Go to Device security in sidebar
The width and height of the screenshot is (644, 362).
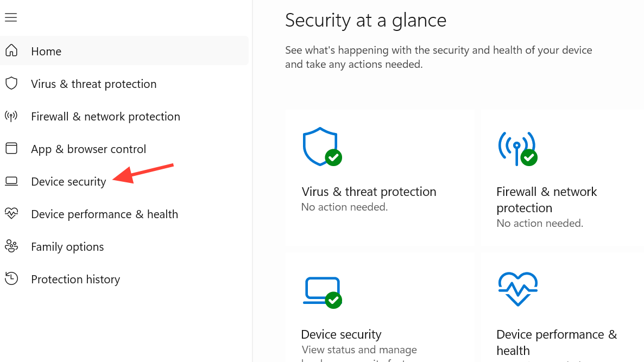(x=68, y=182)
